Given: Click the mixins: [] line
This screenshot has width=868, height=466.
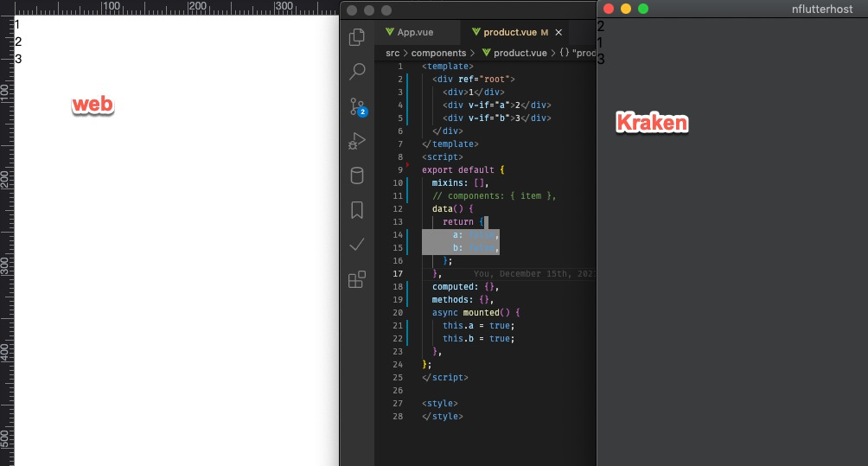Looking at the screenshot, I should pos(460,182).
